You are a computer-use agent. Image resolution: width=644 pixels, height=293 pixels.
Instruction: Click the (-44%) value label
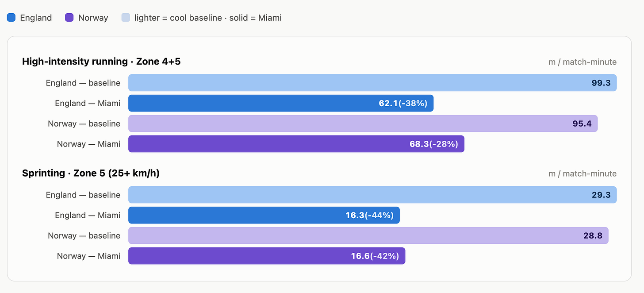coord(379,215)
